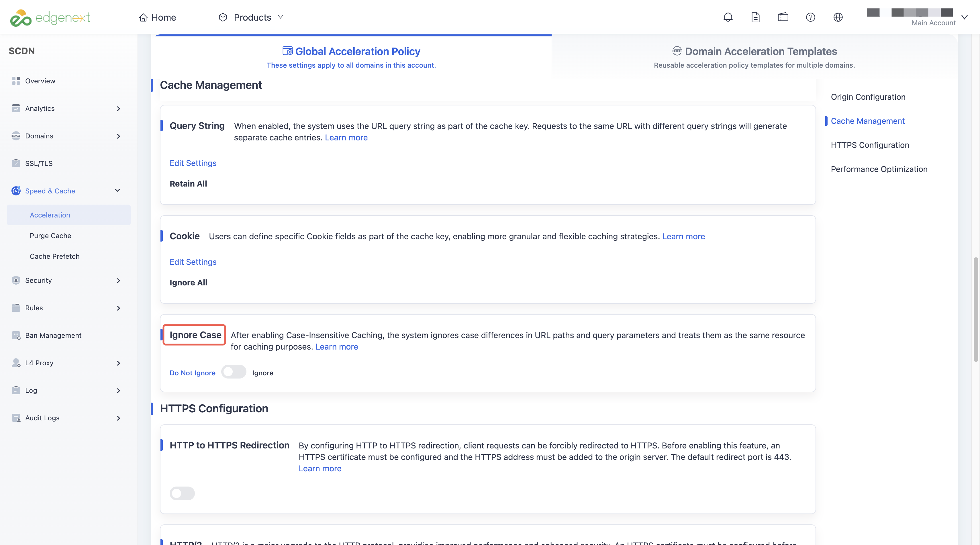Click the document icon in top bar
Screen dimensions: 980x545
755,17
